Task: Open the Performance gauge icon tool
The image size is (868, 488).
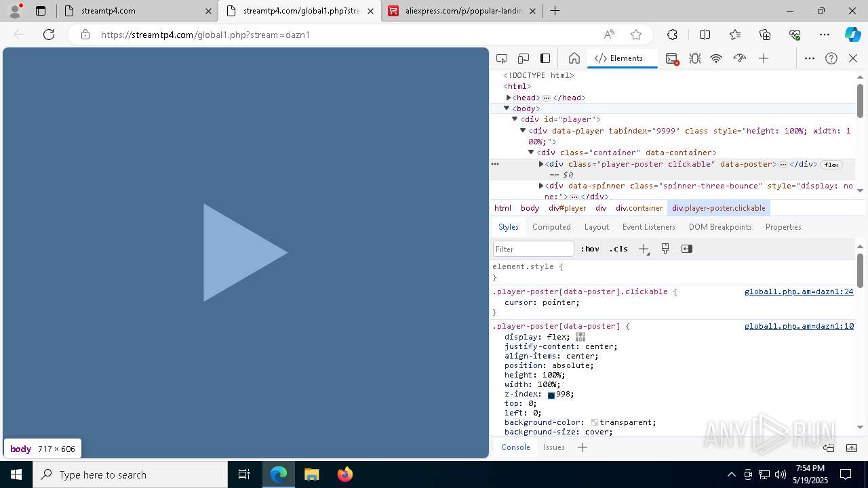Action: click(x=740, y=58)
